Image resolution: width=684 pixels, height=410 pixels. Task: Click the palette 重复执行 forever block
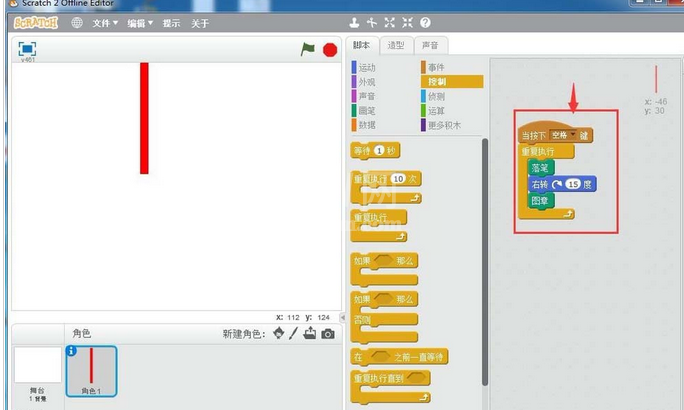(378, 226)
